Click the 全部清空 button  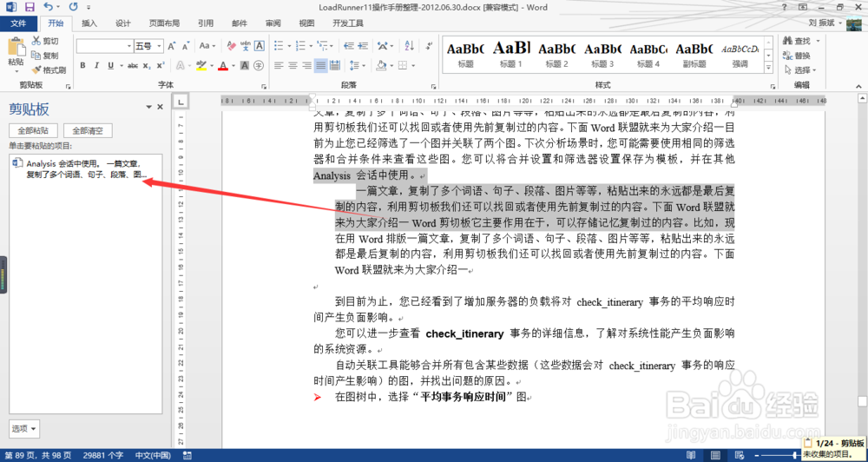(x=88, y=131)
